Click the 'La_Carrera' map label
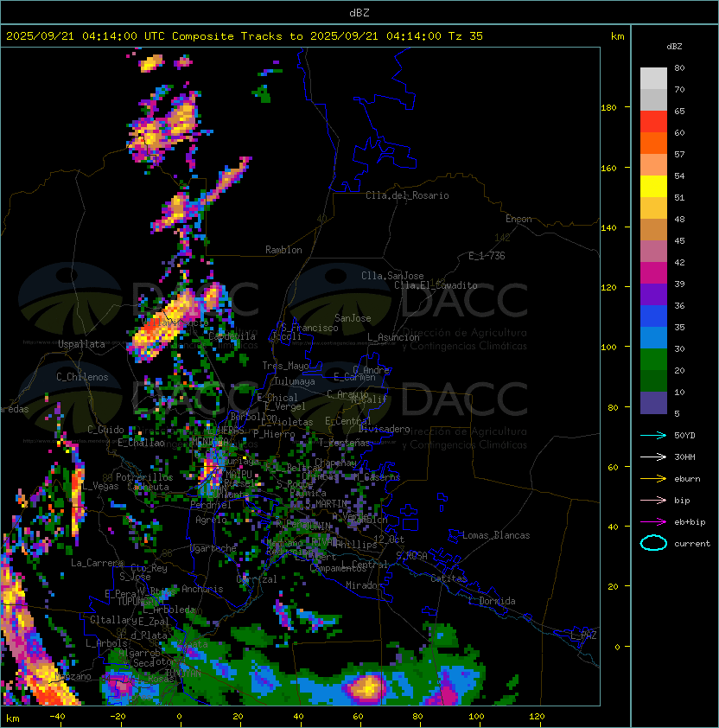Image resolution: width=719 pixels, height=728 pixels. pyautogui.click(x=97, y=563)
